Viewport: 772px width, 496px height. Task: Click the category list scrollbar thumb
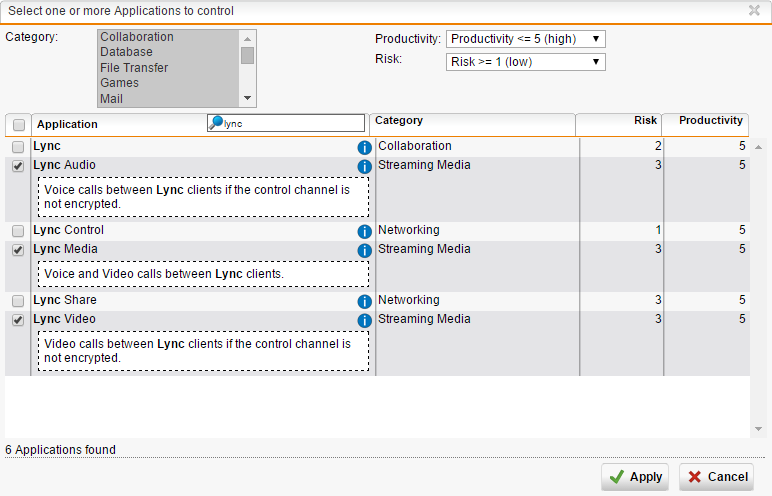click(x=247, y=56)
